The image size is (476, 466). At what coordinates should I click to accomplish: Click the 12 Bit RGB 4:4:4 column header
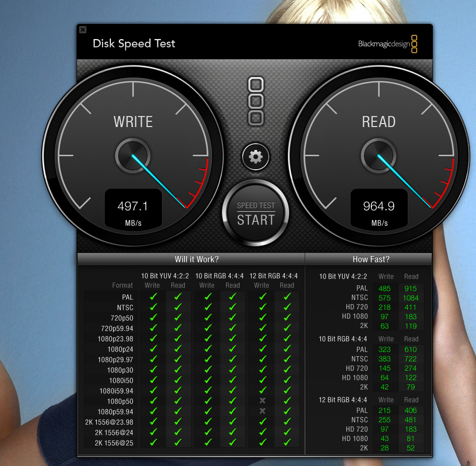pyautogui.click(x=273, y=276)
